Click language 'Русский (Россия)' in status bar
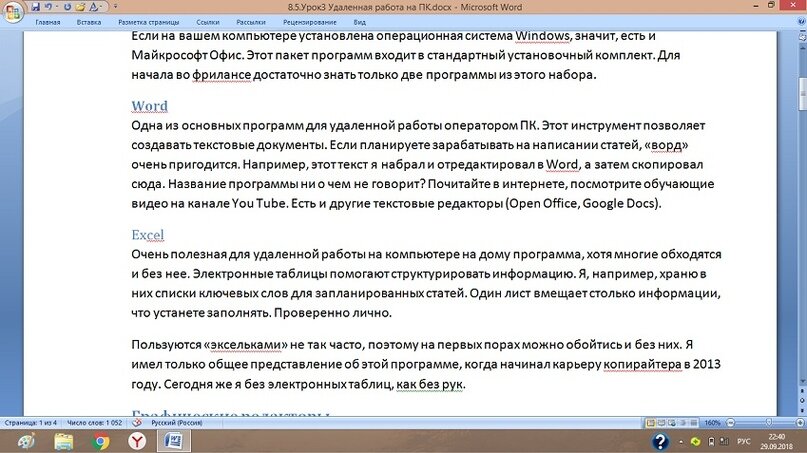This screenshot has height=453, width=807. pos(177,423)
